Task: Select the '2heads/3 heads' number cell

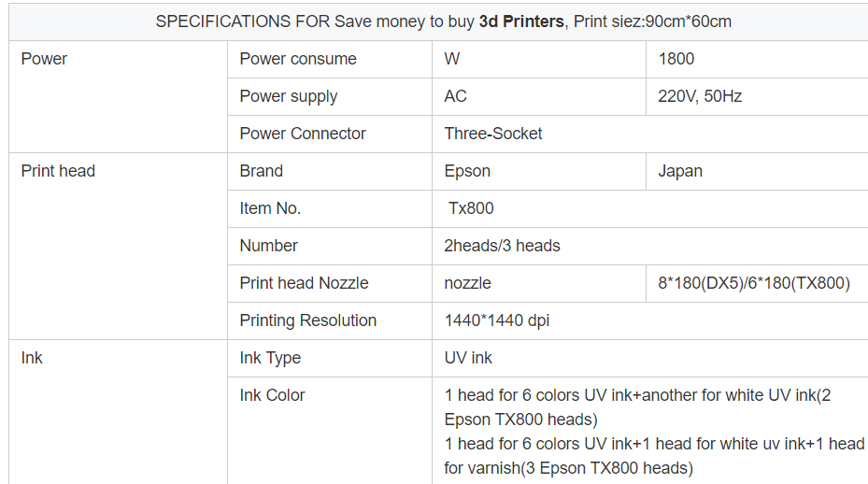Action: [x=650, y=246]
